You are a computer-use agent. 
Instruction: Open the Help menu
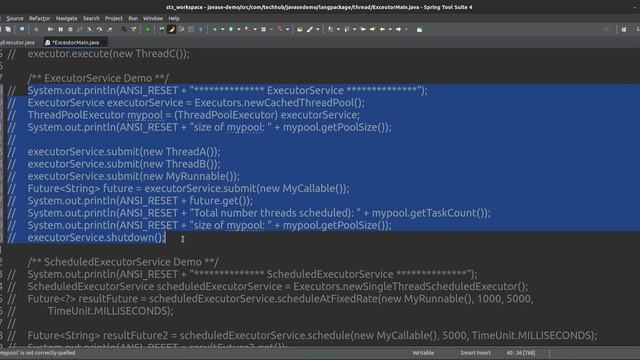174,18
